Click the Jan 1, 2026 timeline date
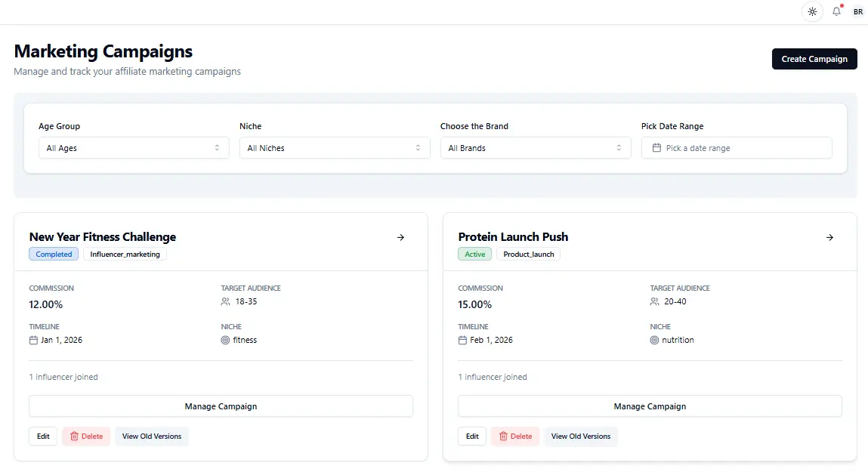 coord(61,340)
